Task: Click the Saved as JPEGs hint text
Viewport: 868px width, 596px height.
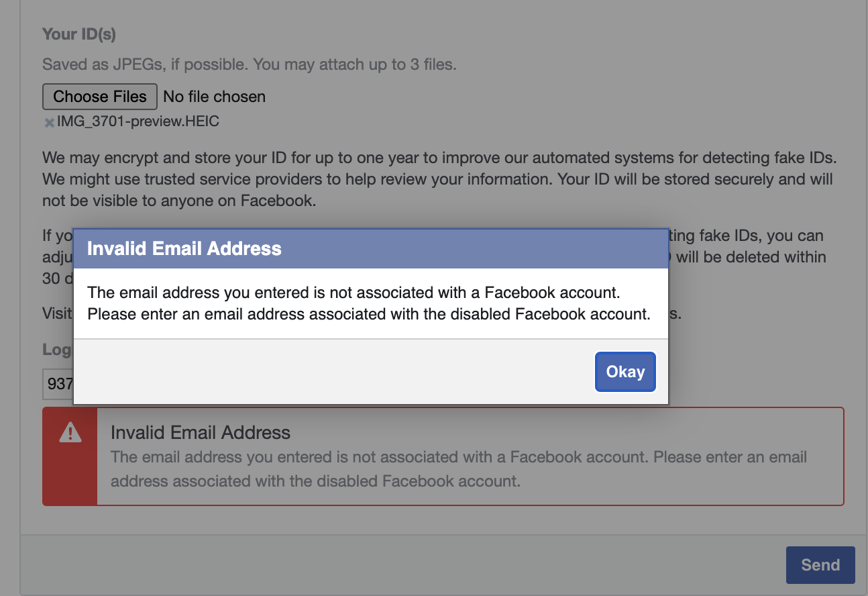Action: tap(249, 64)
